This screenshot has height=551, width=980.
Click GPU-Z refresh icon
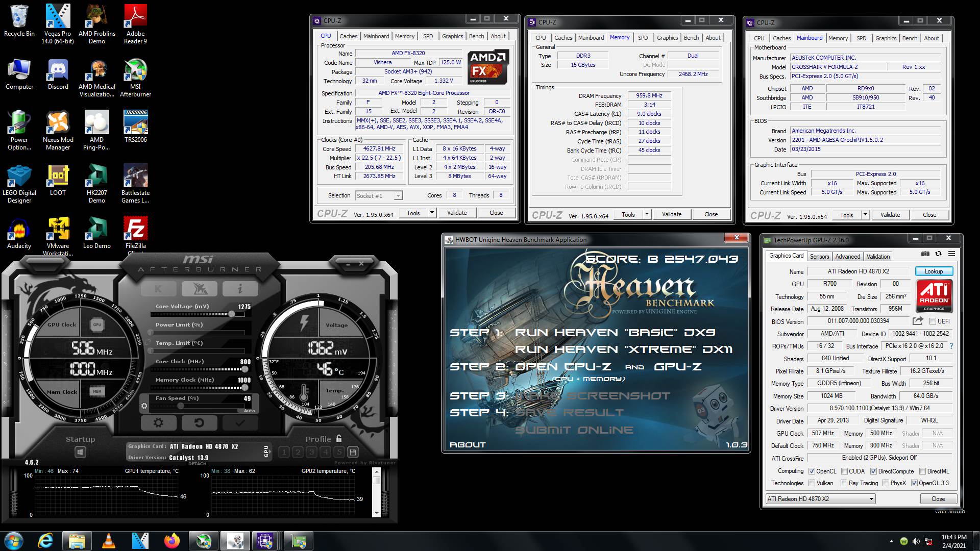(x=938, y=254)
